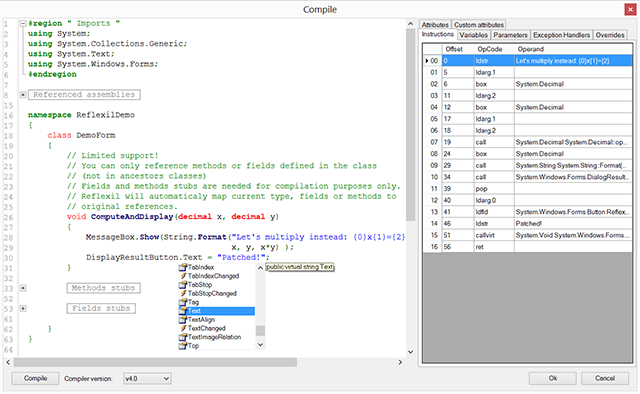The height and width of the screenshot is (394, 640).
Task: Expand the Fields stubs region
Action: click(23, 309)
